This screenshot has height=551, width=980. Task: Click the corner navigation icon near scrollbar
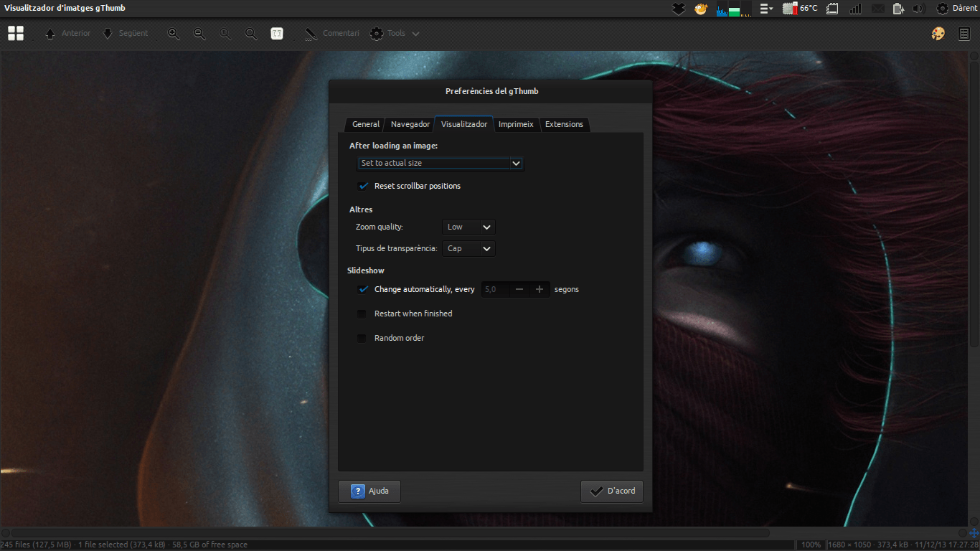[x=974, y=533]
